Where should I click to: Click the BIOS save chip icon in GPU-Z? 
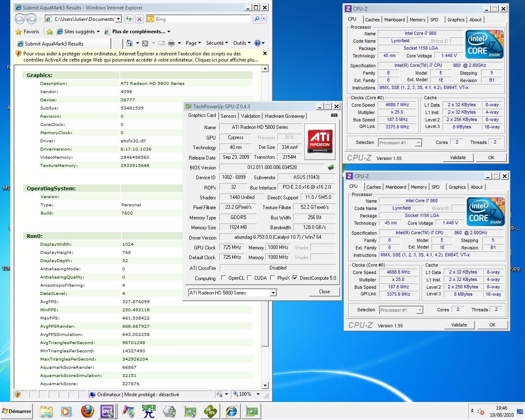click(x=331, y=167)
